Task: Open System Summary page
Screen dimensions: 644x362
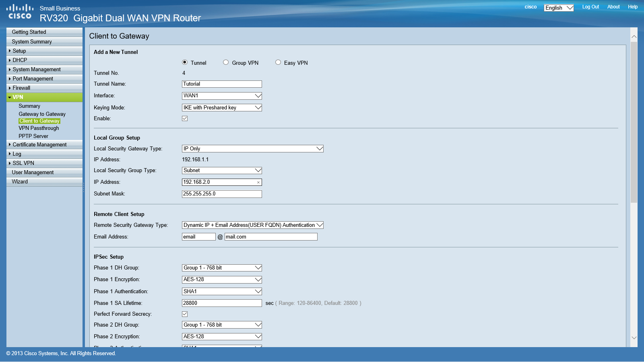Action: 44,42
